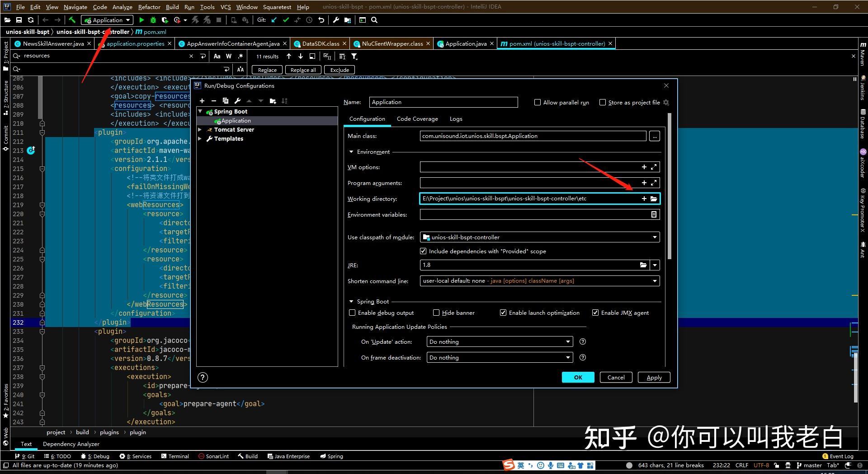Click Exclude button in find bar
Viewport: 868px width, 474px height.
(340, 70)
